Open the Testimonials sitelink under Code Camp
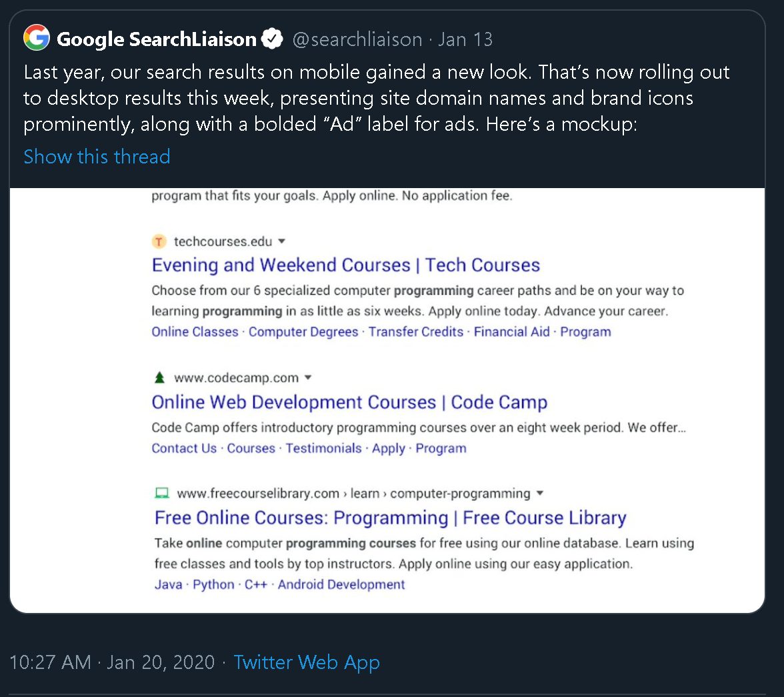Screen dimensions: 784x697 [323, 448]
